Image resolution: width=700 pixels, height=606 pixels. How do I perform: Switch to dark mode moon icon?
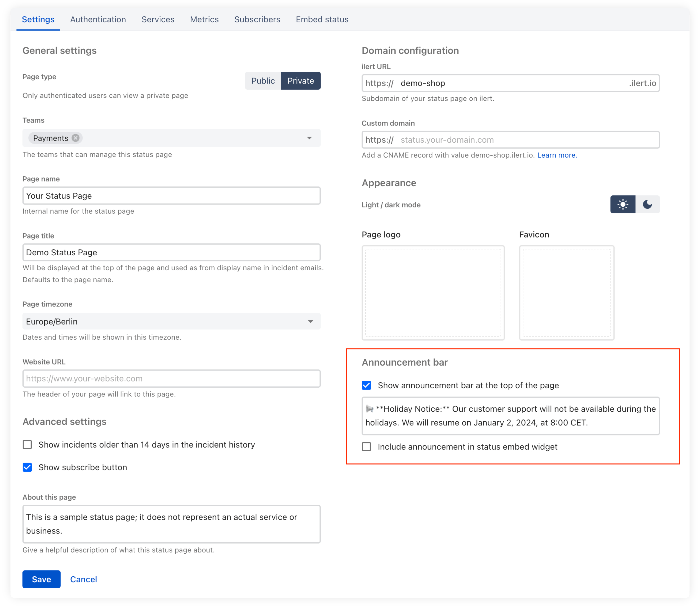(647, 204)
